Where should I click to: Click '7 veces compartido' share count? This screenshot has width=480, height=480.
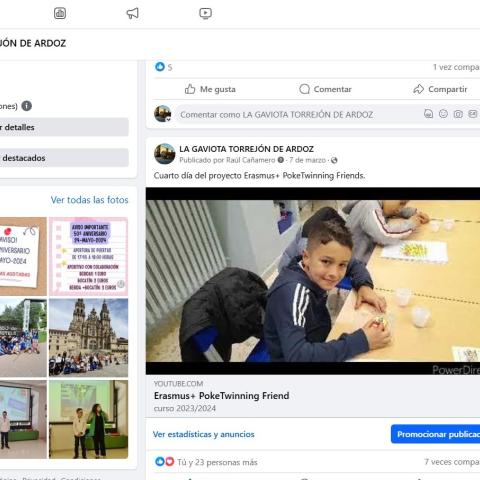pyautogui.click(x=452, y=462)
